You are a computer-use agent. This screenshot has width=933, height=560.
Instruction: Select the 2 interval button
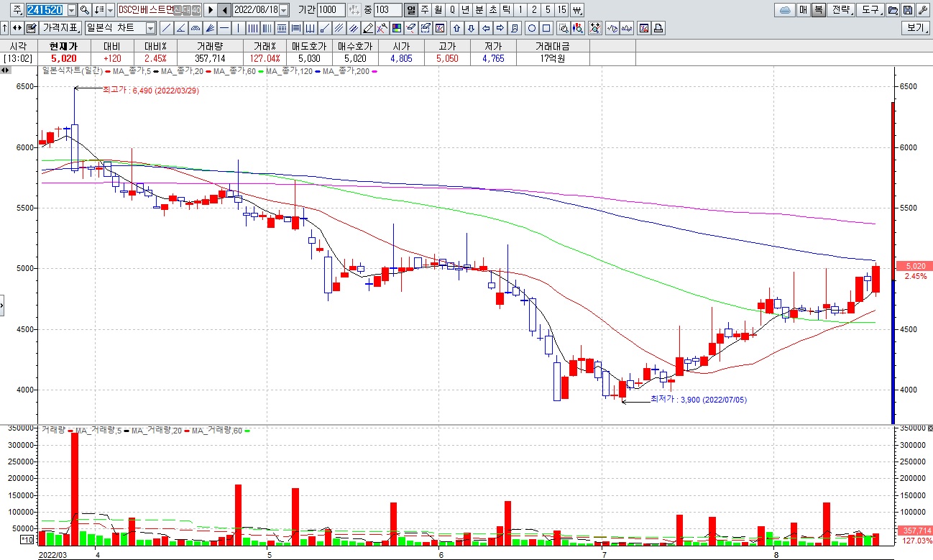point(534,10)
